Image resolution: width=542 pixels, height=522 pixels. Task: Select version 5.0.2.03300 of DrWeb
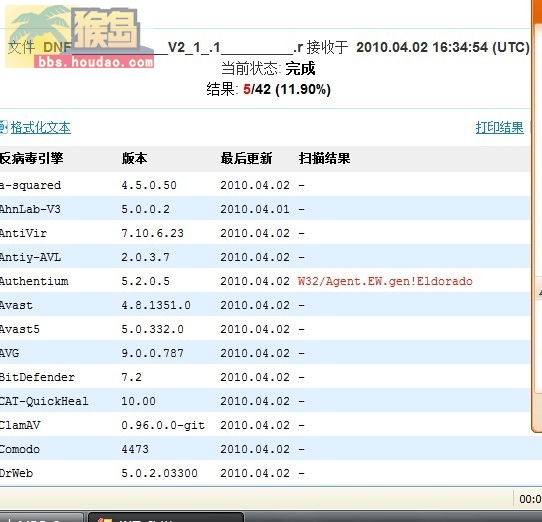pyautogui.click(x=159, y=473)
